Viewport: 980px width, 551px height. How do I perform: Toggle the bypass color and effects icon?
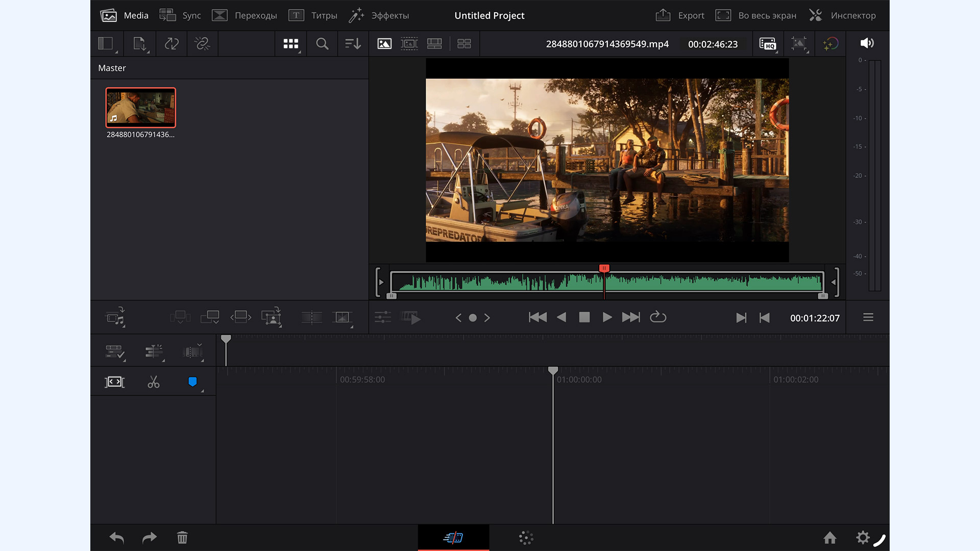(830, 44)
